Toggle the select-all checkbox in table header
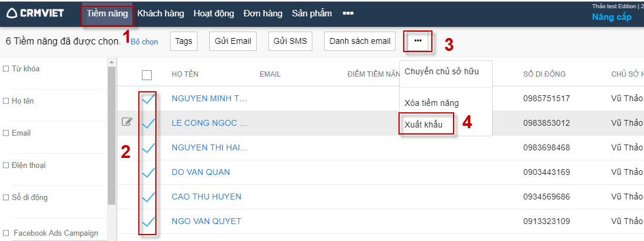The height and width of the screenshot is (241, 644). coord(147,74)
